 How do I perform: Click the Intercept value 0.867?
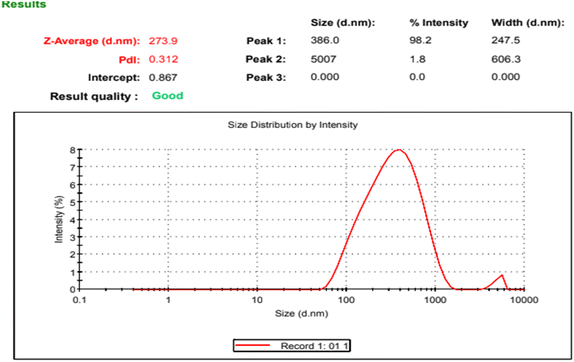[x=163, y=78]
